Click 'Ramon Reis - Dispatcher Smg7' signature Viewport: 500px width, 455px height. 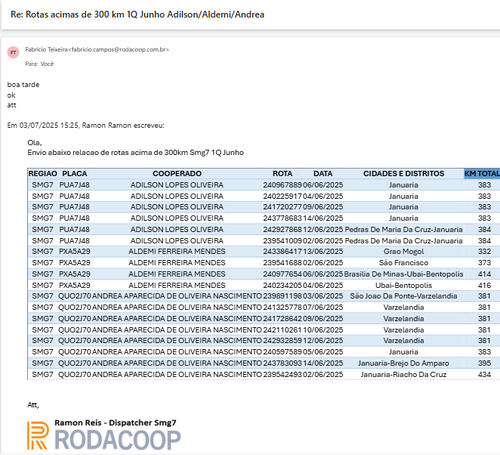click(115, 423)
